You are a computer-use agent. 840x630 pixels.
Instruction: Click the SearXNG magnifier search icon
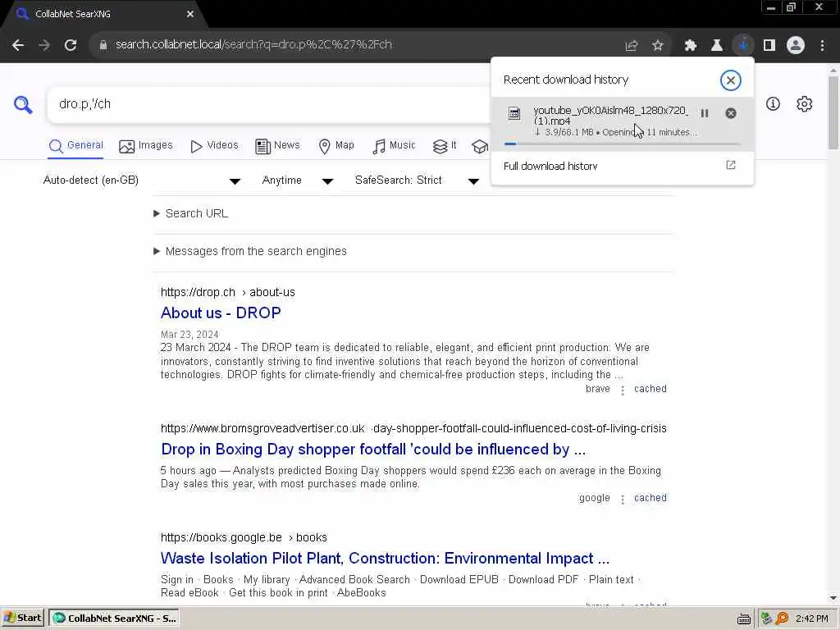(23, 104)
